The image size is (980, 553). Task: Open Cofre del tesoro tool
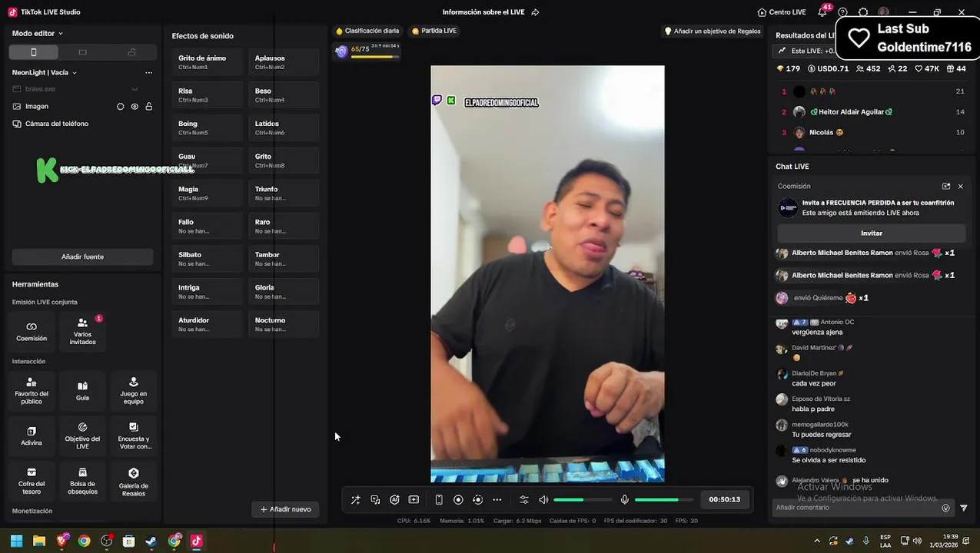(x=32, y=481)
